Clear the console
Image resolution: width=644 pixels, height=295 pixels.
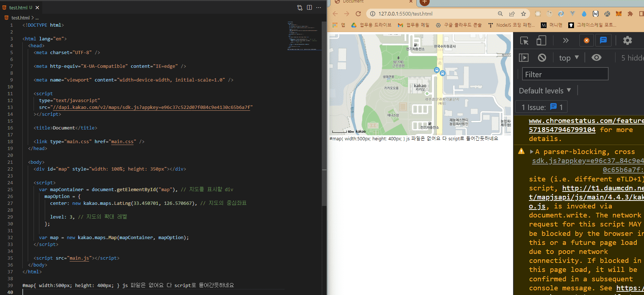point(542,58)
